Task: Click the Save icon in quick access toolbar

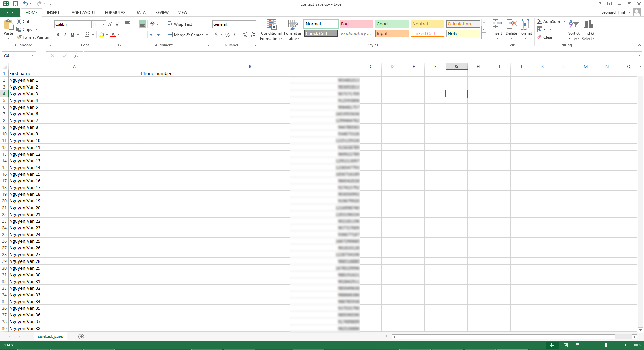Action: 15,4
